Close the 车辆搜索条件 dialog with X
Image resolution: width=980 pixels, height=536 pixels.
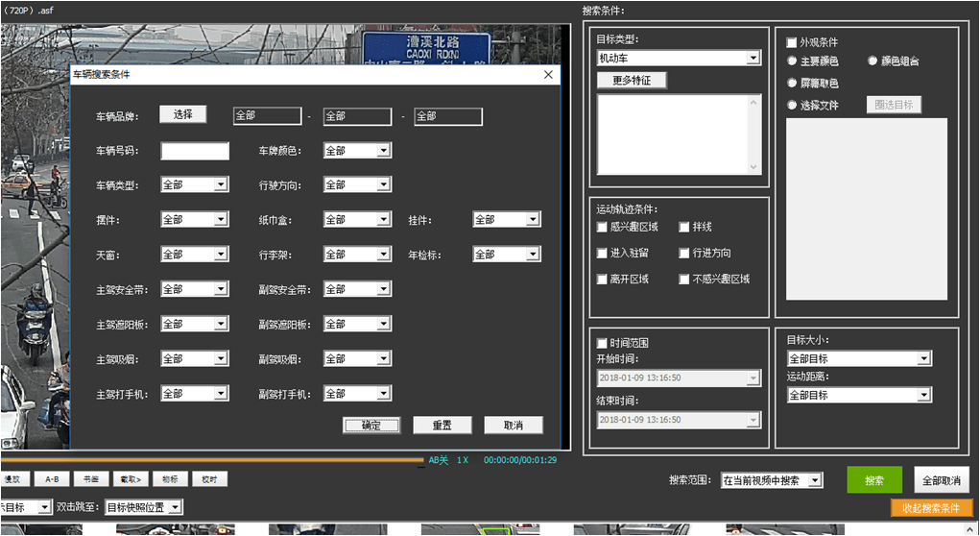(x=548, y=74)
